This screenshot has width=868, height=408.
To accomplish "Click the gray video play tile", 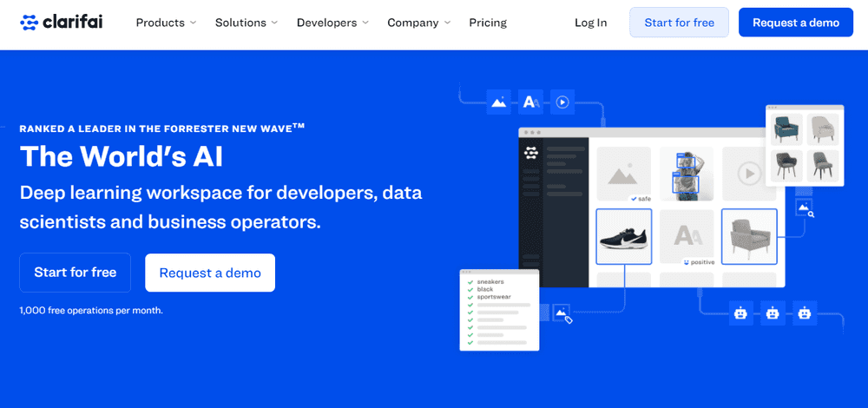I will [x=750, y=174].
